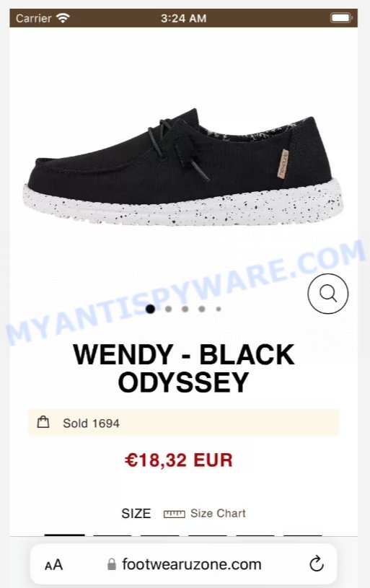Tap the Wi-Fi status icon

63,17
